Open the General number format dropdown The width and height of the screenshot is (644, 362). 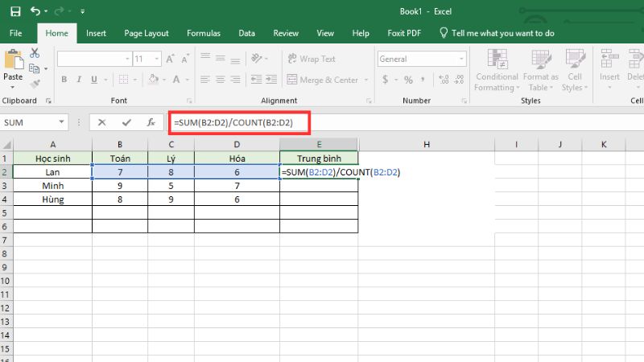460,59
